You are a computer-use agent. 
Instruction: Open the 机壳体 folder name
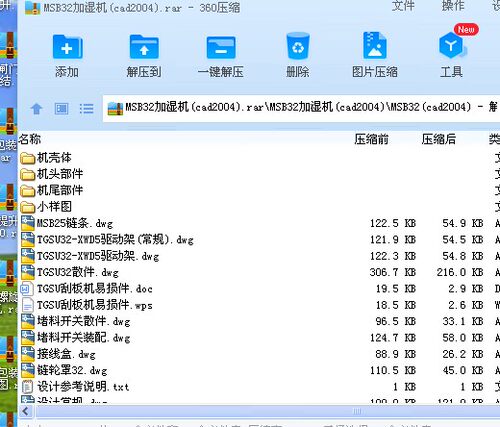coord(54,158)
